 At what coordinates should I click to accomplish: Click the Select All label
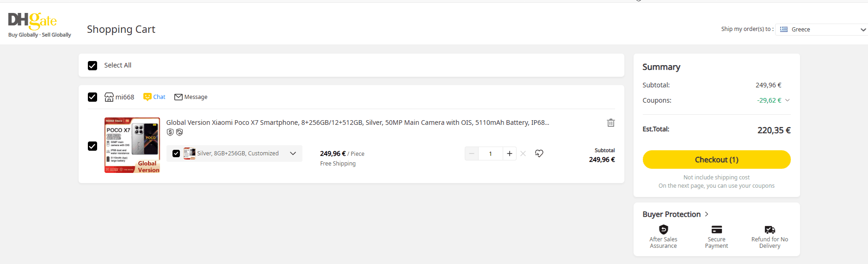point(118,65)
